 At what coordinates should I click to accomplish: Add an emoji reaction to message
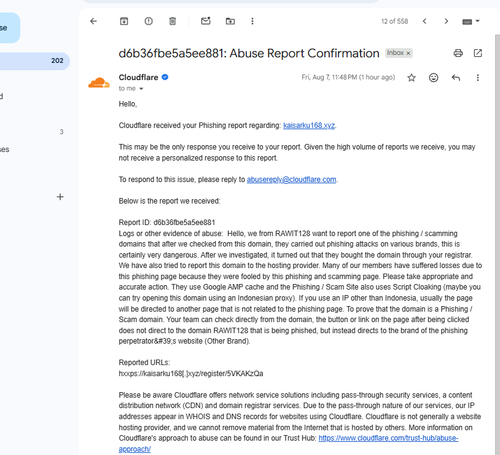click(x=433, y=78)
